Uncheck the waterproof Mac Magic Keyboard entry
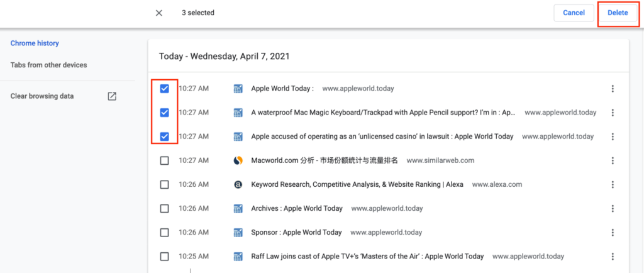The image size is (644, 273). coord(164,113)
